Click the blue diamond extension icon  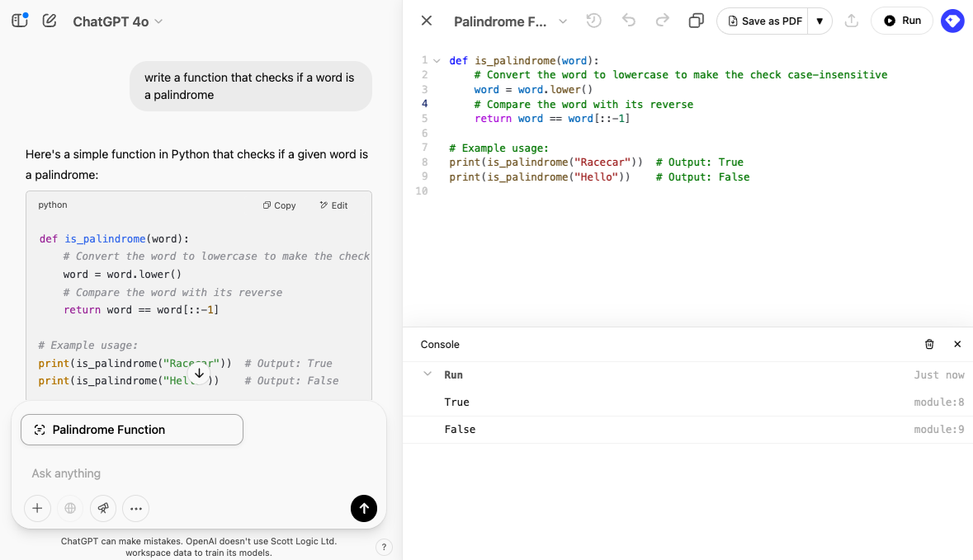pos(952,21)
